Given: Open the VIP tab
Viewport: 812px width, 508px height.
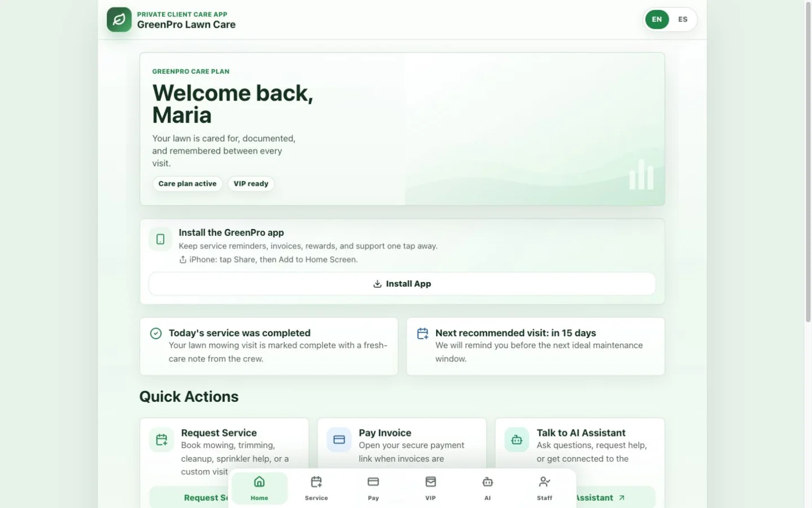Looking at the screenshot, I should pyautogui.click(x=431, y=488).
